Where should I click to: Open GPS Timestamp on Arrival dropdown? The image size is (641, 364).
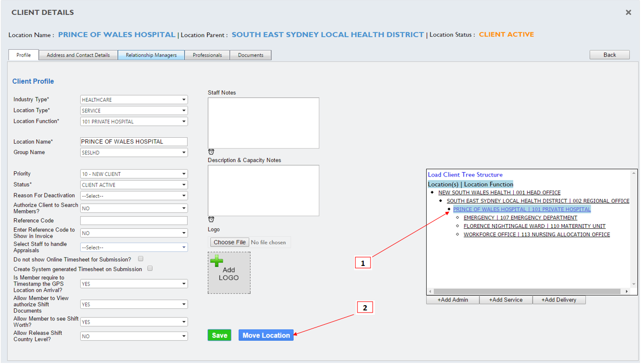coord(134,284)
